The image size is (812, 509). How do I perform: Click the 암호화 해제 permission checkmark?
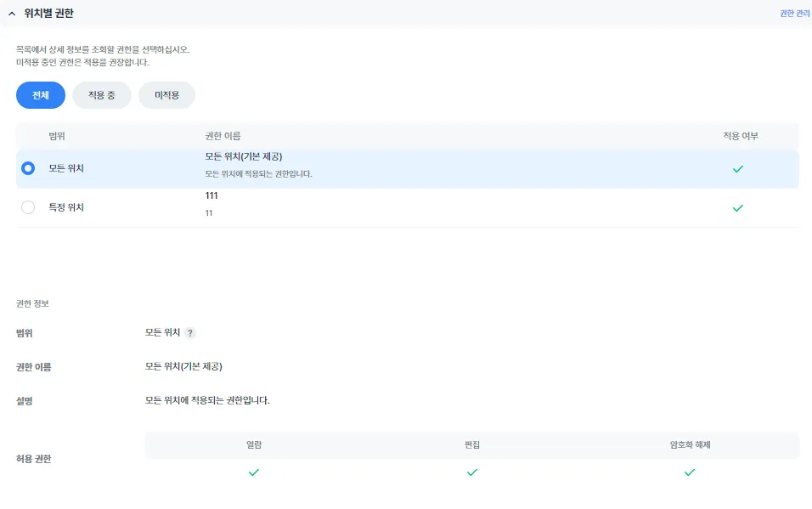point(690,472)
